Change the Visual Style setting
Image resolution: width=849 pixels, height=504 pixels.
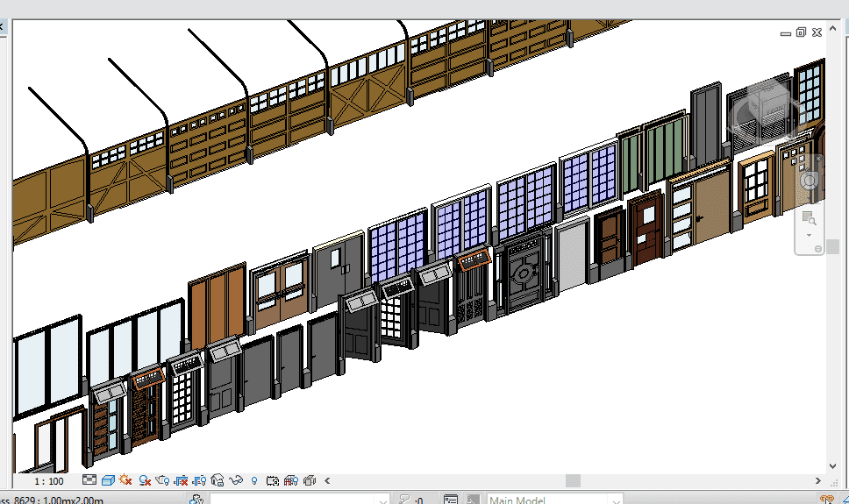[107, 480]
